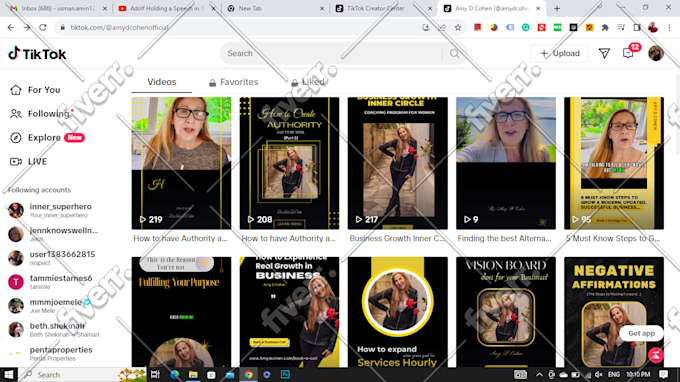Viewport: 680px width, 382px height.
Task: Open Photoshop from the taskbar
Action: coord(285,374)
